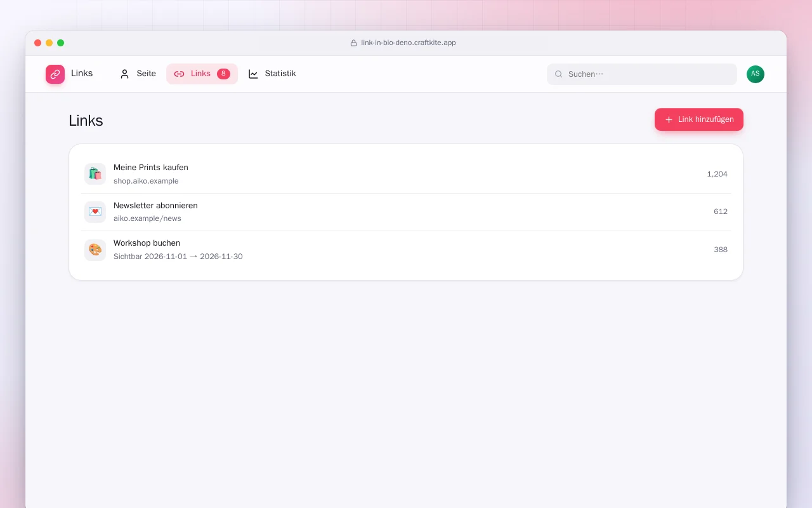This screenshot has width=812, height=508.
Task: Click the badge showing 8 links
Action: point(223,74)
